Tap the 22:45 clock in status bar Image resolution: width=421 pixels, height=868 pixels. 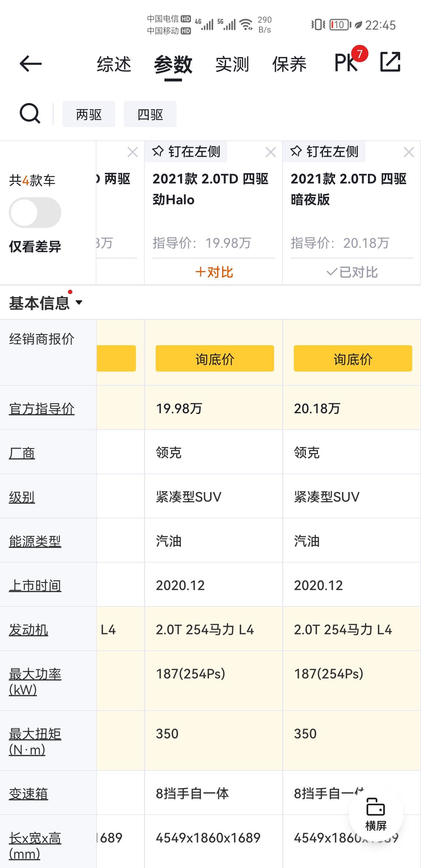pyautogui.click(x=380, y=25)
